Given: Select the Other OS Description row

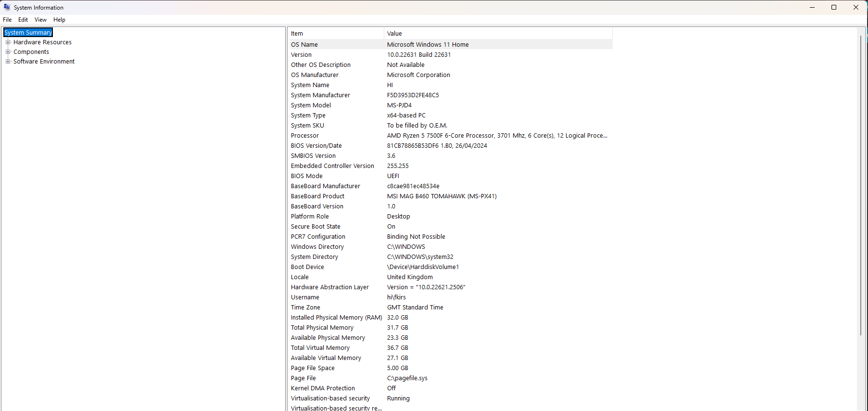Looking at the screenshot, I should click(450, 64).
